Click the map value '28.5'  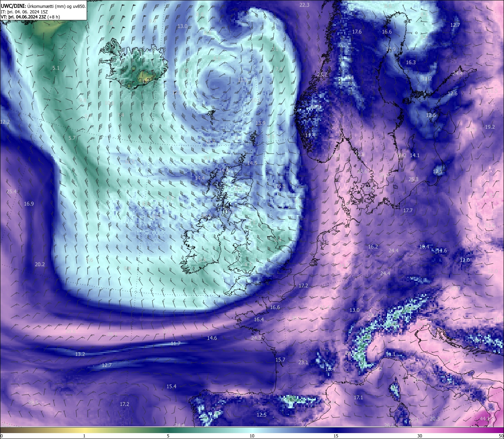[33, 402]
